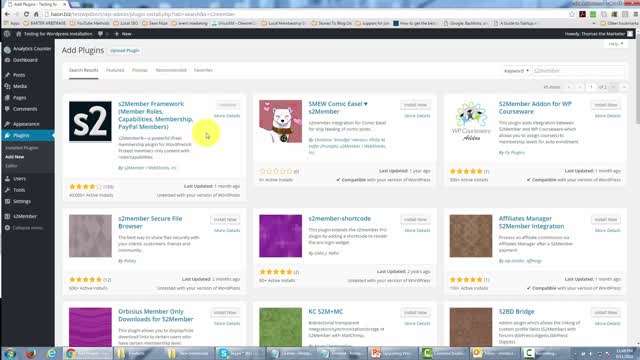Image resolution: width=640 pixels, height=360 pixels.
Task: Install the KC S2M+MC plugin
Action: [x=415, y=313]
